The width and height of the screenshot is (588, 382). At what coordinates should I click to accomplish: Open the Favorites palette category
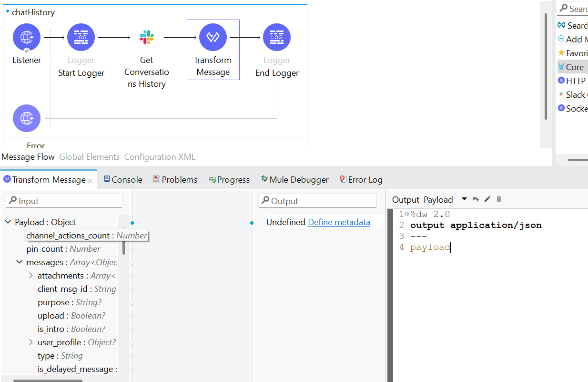tap(572, 53)
